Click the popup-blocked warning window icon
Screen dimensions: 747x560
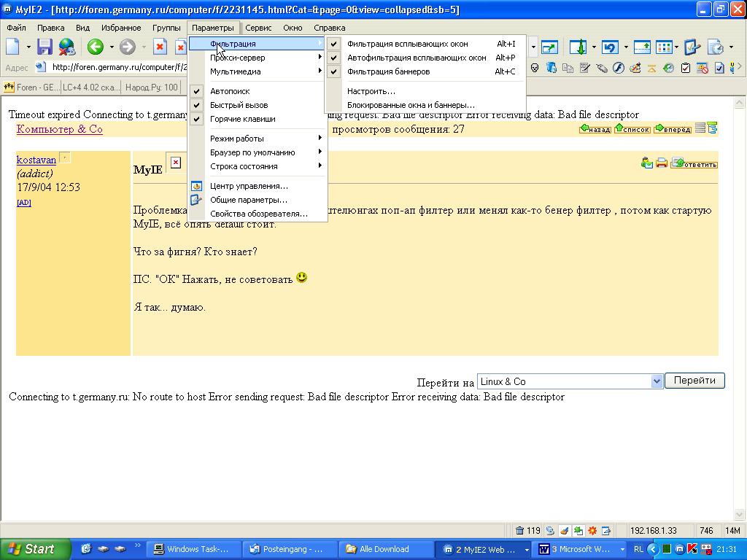[x=703, y=68]
